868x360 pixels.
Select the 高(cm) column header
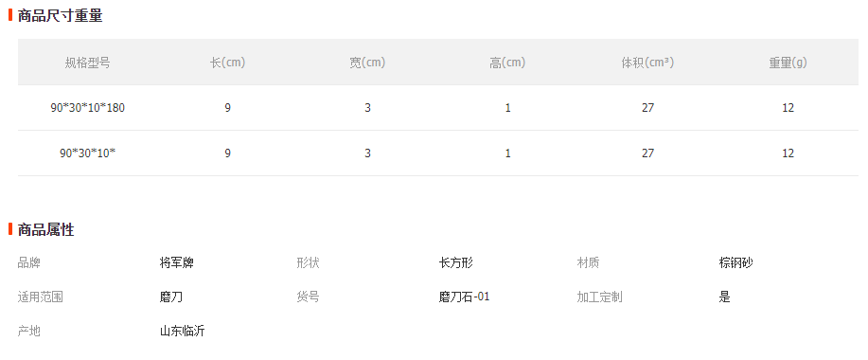507,63
